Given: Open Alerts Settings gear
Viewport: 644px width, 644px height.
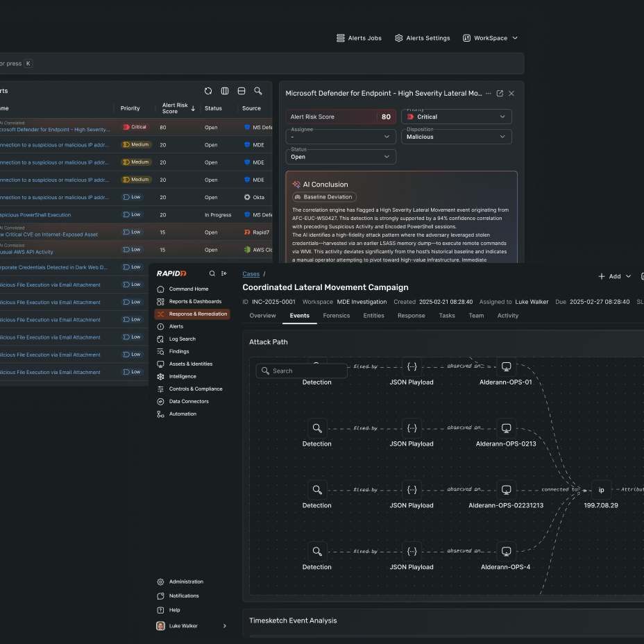Looking at the screenshot, I should 422,38.
